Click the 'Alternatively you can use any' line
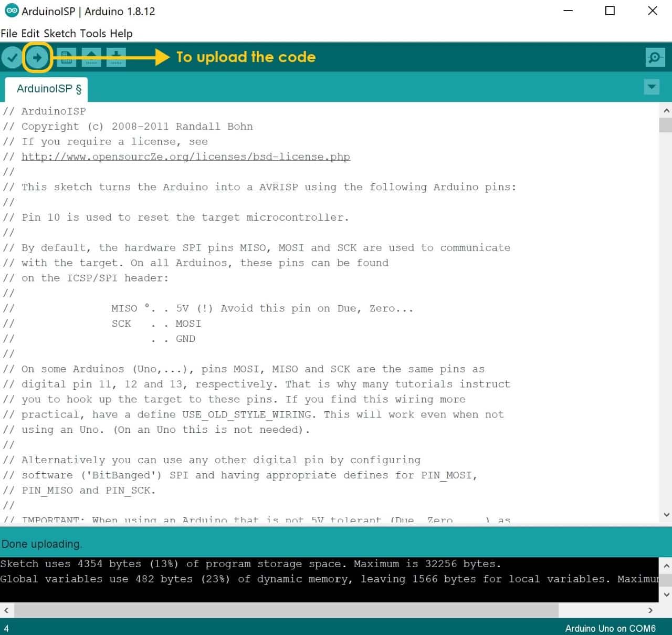 [212, 460]
